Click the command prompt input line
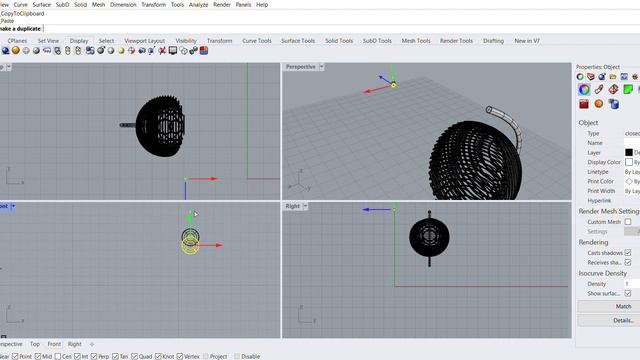Image resolution: width=640 pixels, height=360 pixels. [320, 29]
